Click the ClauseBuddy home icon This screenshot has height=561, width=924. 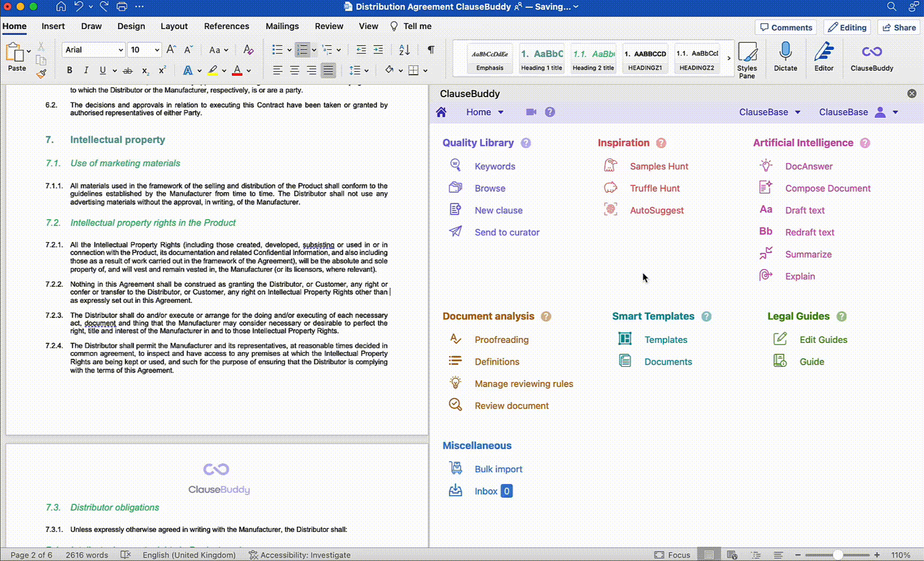tap(441, 112)
